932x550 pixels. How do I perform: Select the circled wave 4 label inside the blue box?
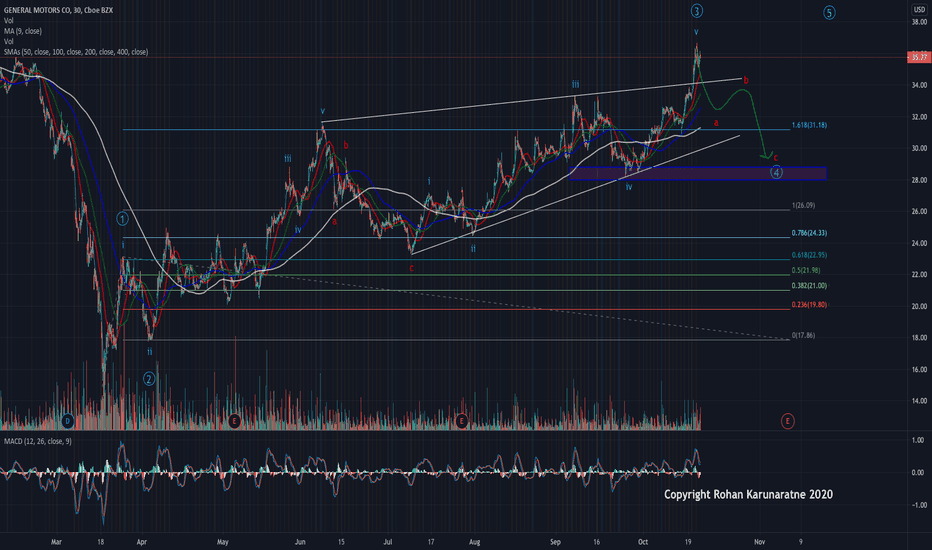click(776, 172)
